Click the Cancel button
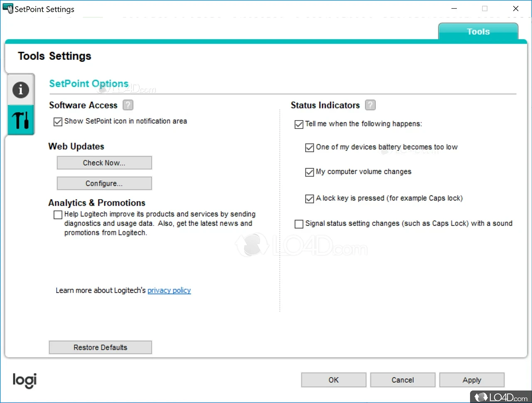 403,380
